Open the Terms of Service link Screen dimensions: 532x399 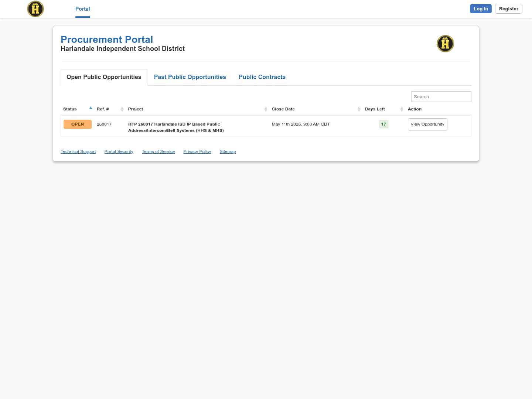(158, 151)
